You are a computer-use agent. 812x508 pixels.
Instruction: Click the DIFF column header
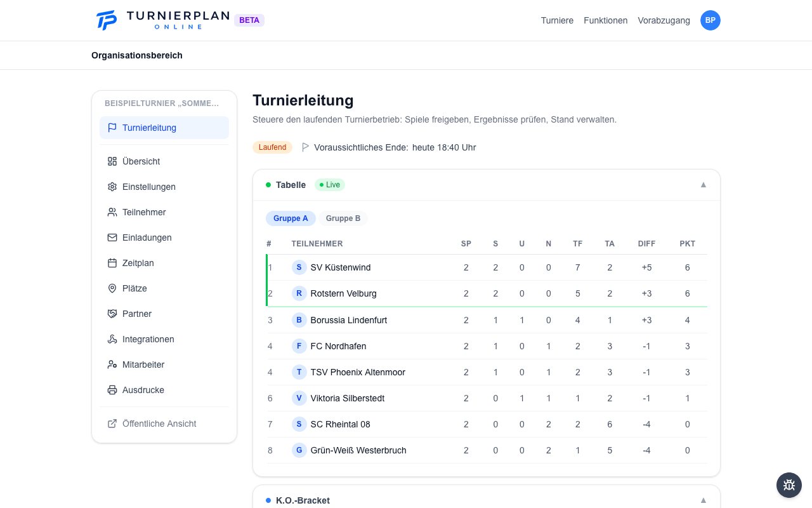(647, 244)
